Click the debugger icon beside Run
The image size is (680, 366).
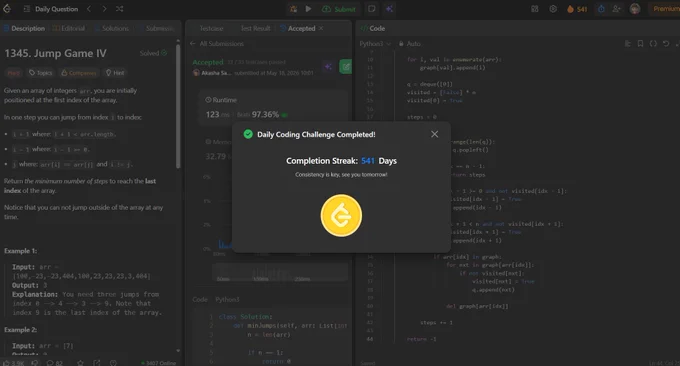(294, 9)
